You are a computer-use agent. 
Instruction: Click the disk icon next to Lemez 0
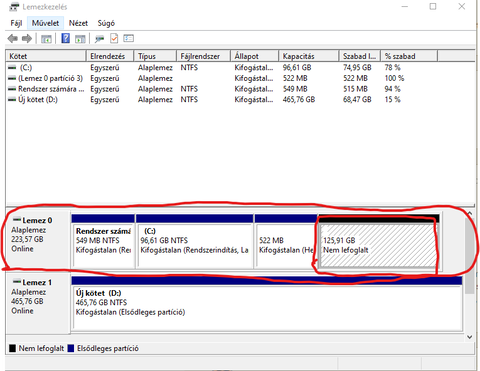tap(17, 219)
